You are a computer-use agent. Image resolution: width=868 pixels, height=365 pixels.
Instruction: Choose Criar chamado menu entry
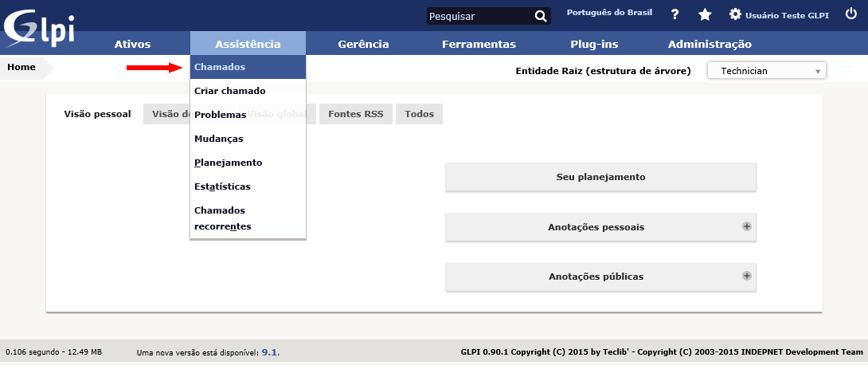230,91
